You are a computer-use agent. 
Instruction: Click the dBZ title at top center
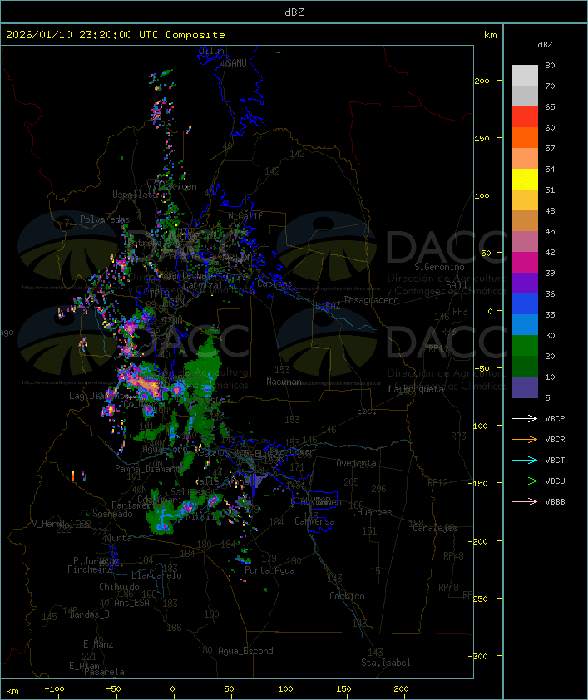[x=294, y=12]
